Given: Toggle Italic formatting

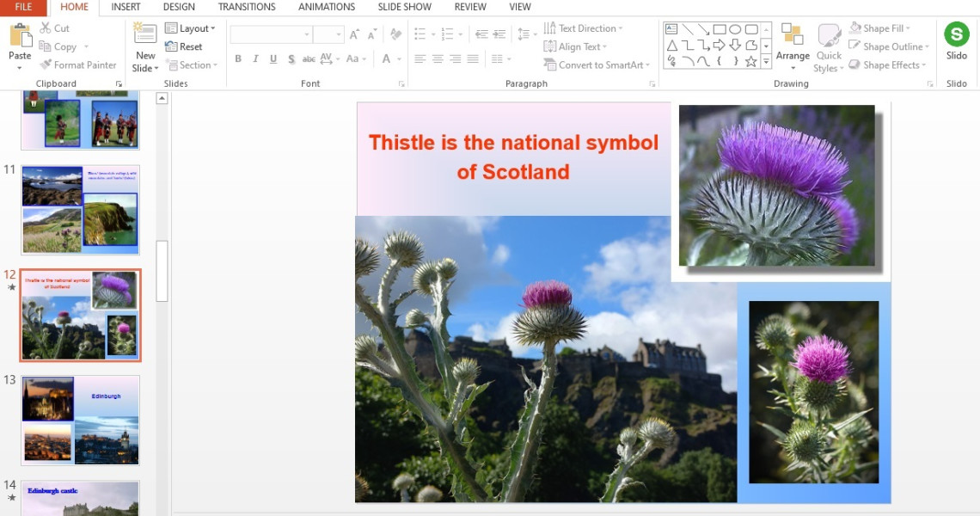Looking at the screenshot, I should tap(255, 58).
